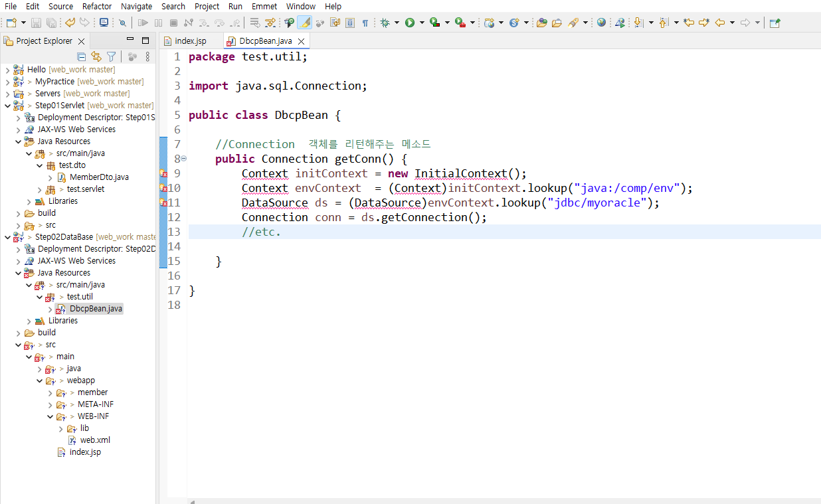Select web.xml in the tree
The image size is (821, 504).
pos(95,440)
